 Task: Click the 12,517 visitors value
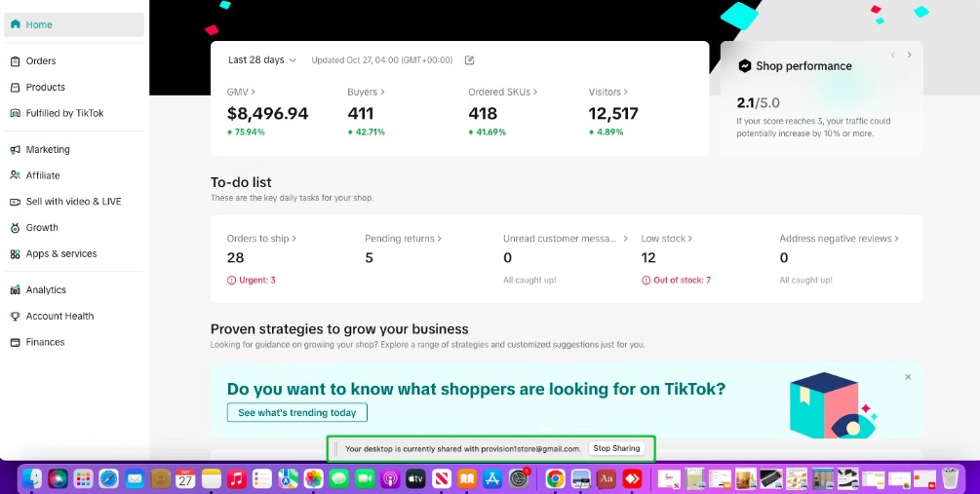[613, 114]
